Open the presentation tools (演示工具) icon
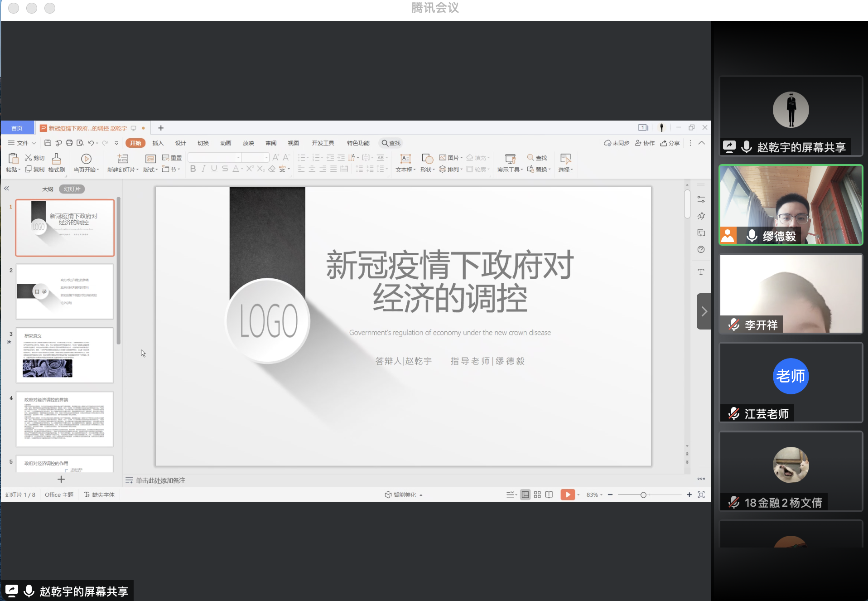The image size is (868, 601). (510, 162)
